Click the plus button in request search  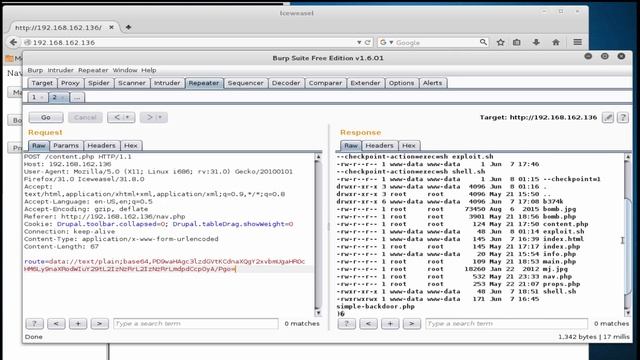(78, 324)
